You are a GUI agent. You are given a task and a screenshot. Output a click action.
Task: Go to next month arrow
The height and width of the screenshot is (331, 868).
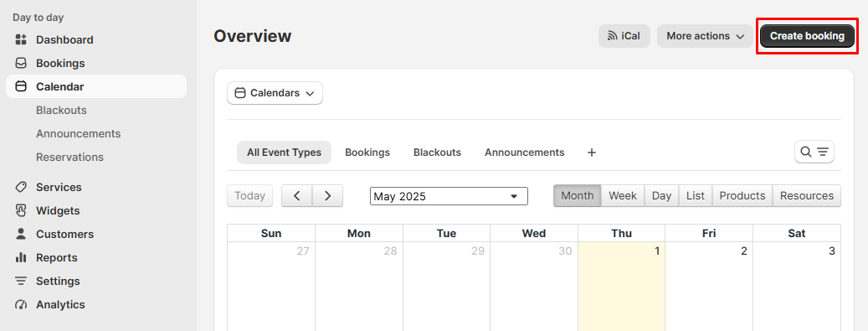[x=328, y=196]
